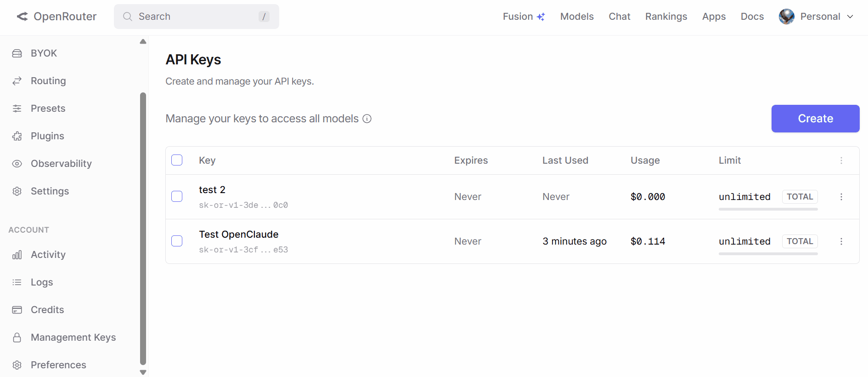This screenshot has width=868, height=377.
Task: Click the Observability eye icon
Action: click(17, 164)
